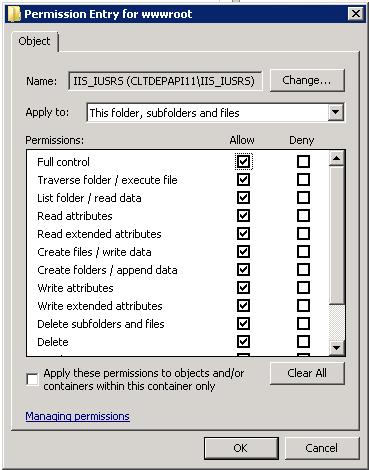Click scroll up arrow in permissions list
Screen dimensions: 369x470
pyautogui.click(x=336, y=158)
